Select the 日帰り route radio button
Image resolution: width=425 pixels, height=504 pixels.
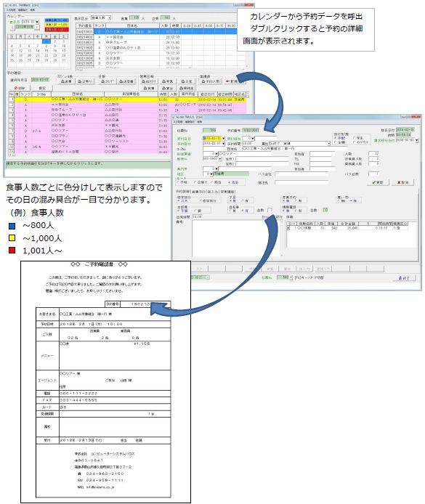[x=195, y=182]
